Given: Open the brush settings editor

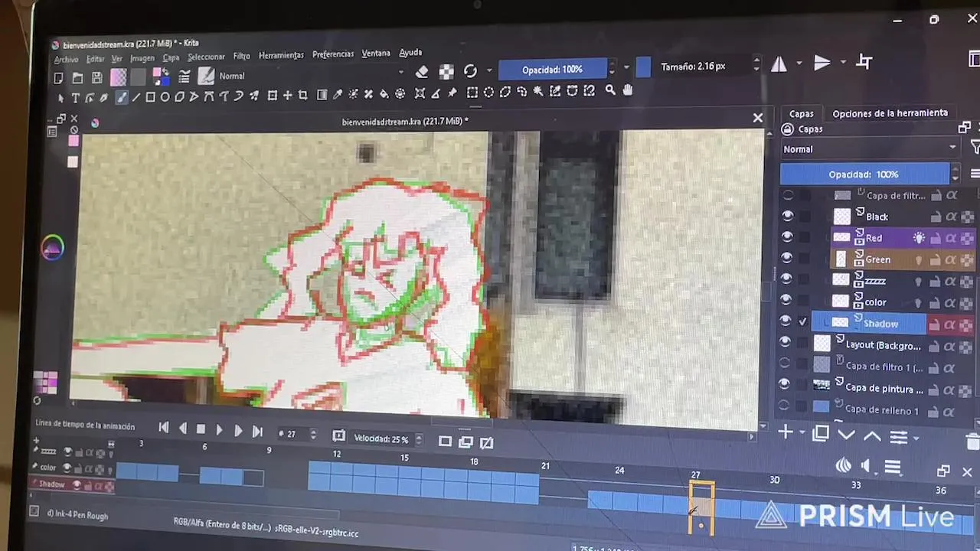Looking at the screenshot, I should 185,77.
